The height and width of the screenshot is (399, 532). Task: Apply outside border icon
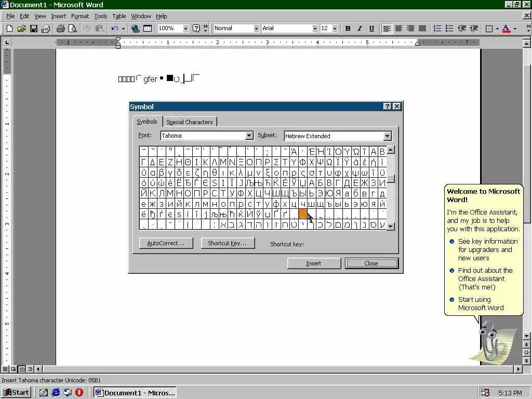point(489,29)
